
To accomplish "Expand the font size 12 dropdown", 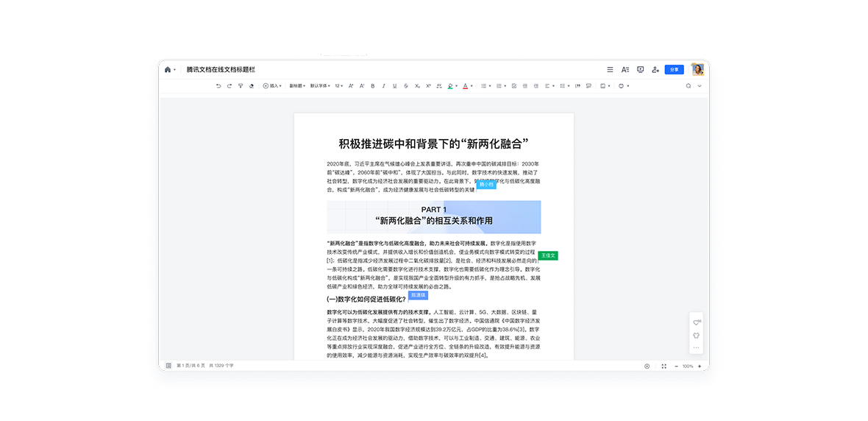I will click(339, 86).
